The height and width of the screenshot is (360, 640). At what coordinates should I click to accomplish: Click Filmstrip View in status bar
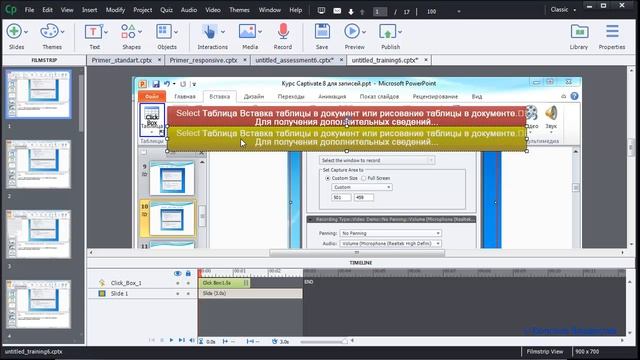[545, 351]
